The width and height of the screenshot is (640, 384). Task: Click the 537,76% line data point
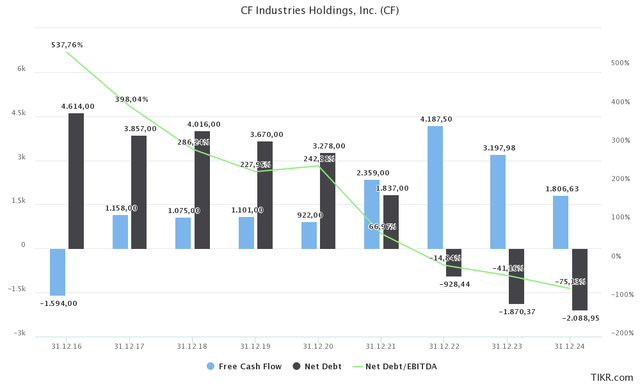coord(67,52)
